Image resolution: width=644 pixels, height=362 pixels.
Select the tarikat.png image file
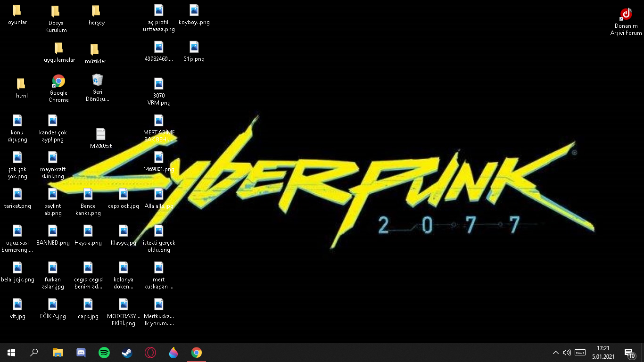click(x=17, y=198)
